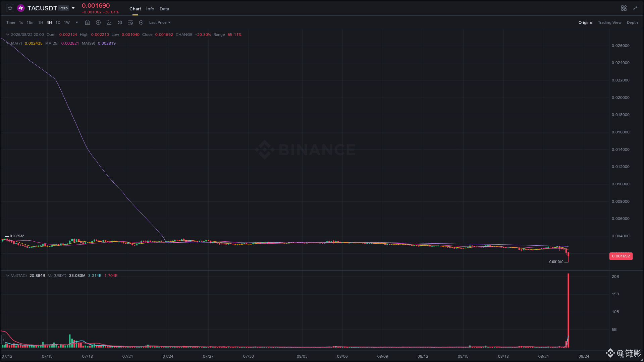The width and height of the screenshot is (644, 362).
Task: Collapse the MA indicator legend chevron
Action: coord(8,43)
